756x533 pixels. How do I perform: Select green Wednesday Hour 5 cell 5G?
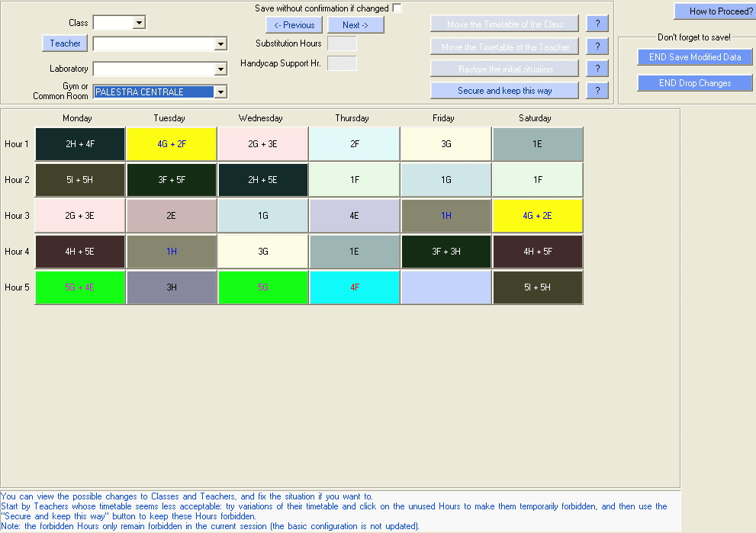[262, 287]
